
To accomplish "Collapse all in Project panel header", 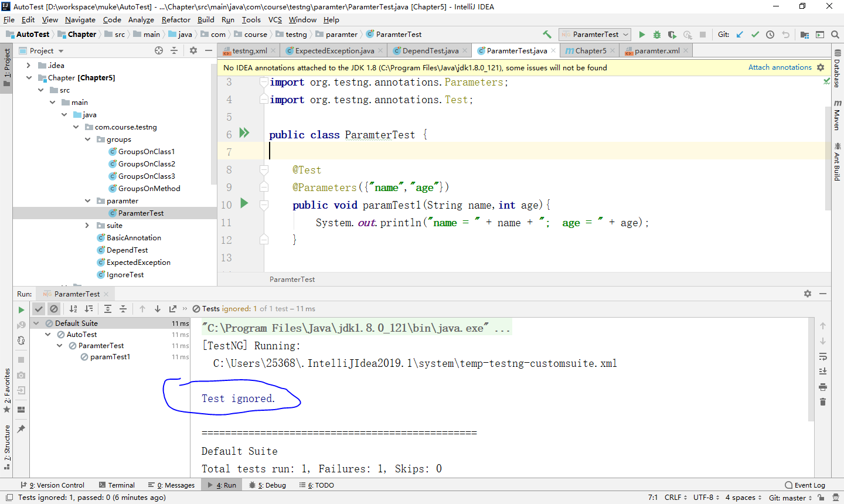I will click(174, 51).
